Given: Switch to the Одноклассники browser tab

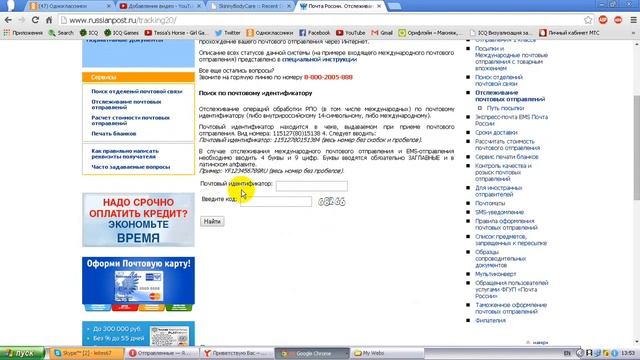Looking at the screenshot, I should click(x=69, y=6).
